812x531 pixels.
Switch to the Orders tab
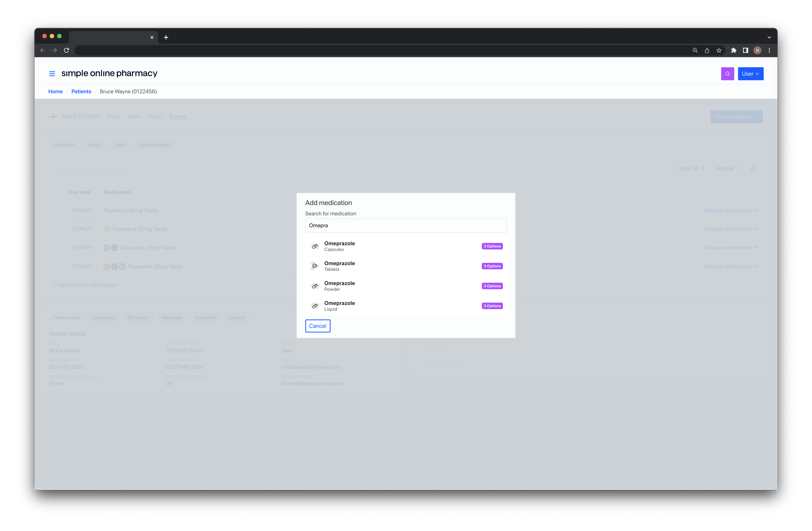coord(95,145)
